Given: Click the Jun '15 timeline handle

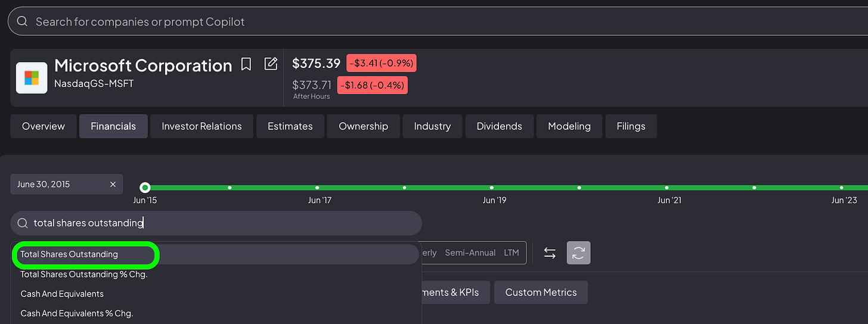Looking at the screenshot, I should 145,188.
